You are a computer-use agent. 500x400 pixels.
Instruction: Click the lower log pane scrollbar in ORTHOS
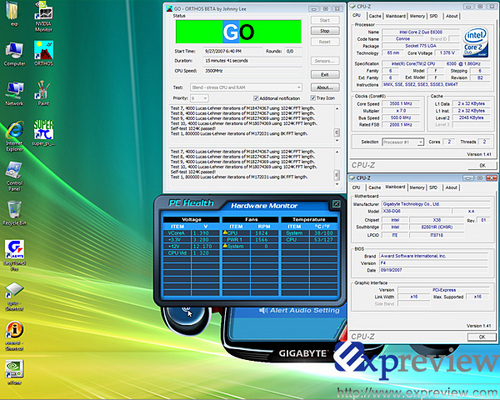(337, 168)
